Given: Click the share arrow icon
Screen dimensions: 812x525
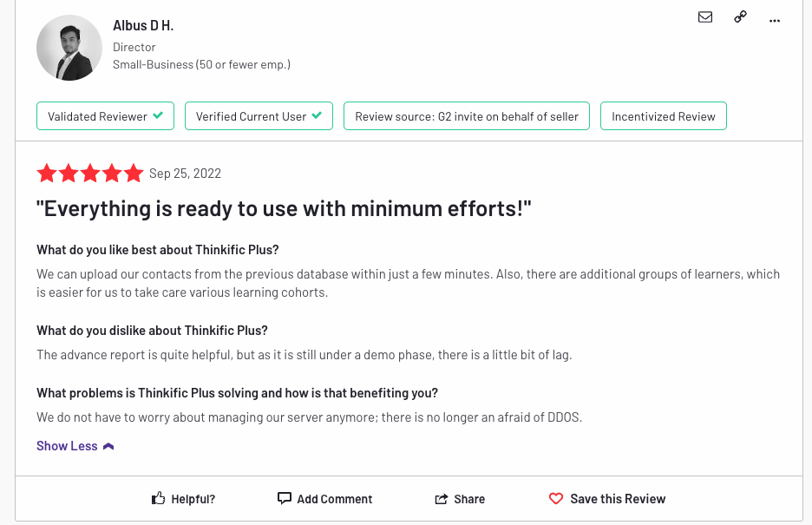Looking at the screenshot, I should point(442,499).
